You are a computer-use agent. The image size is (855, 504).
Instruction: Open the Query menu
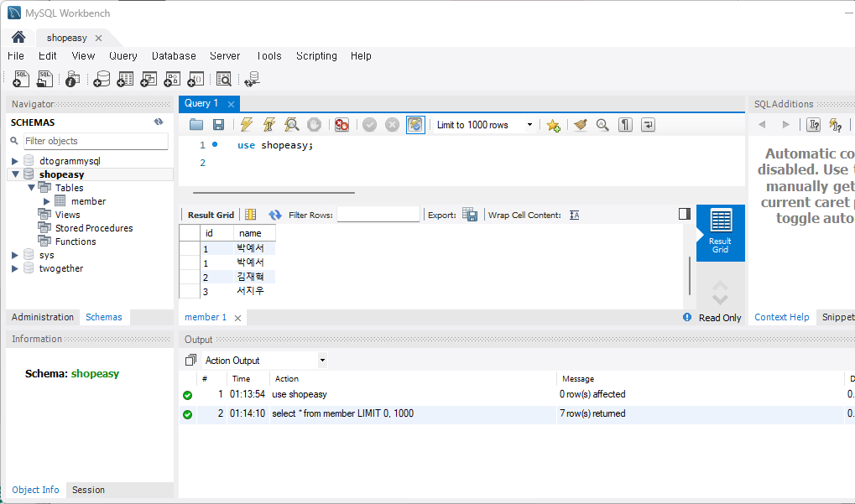(123, 55)
